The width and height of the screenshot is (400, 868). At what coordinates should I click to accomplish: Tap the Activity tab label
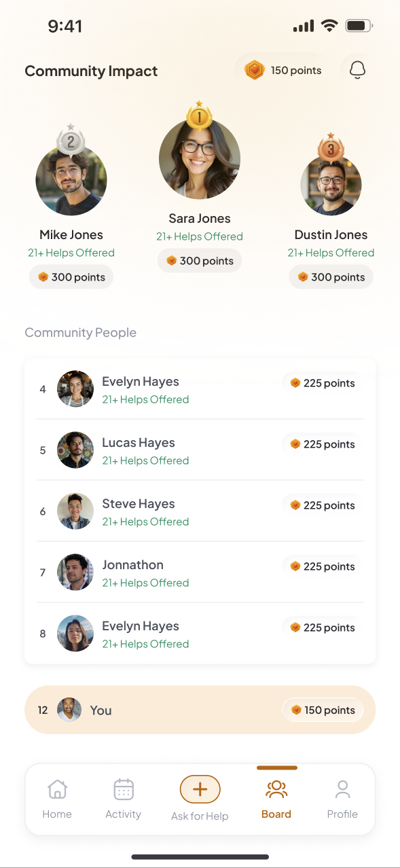[124, 814]
